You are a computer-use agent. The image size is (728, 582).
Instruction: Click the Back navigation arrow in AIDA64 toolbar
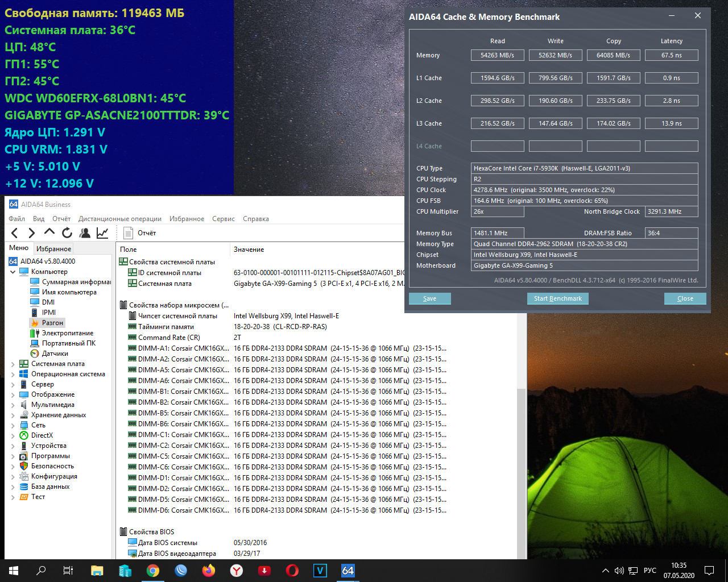tap(15, 233)
